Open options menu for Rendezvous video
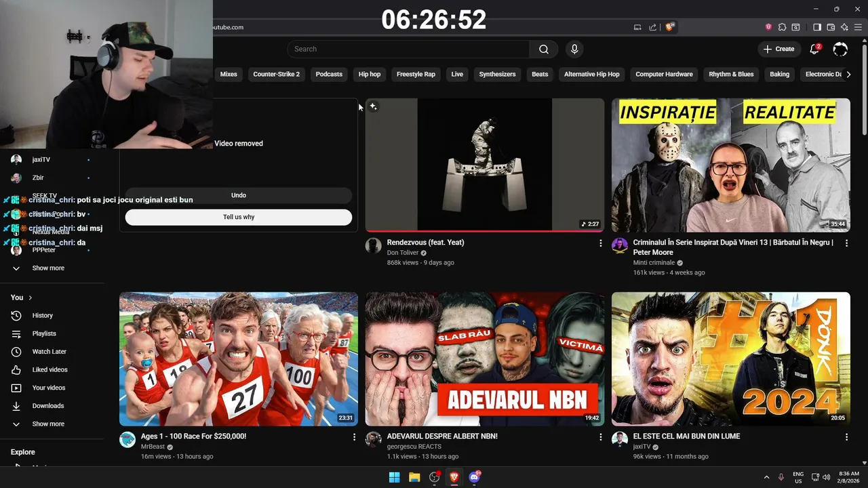 [600, 243]
